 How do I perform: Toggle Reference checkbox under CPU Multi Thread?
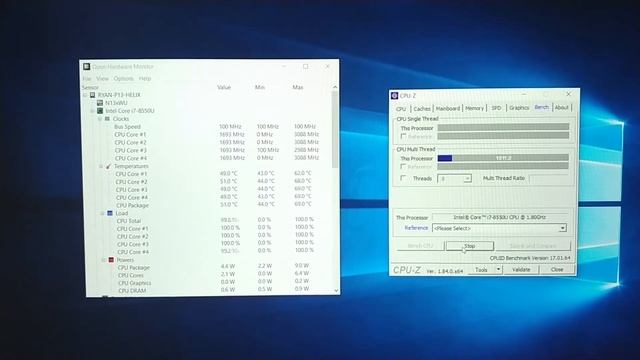pyautogui.click(x=403, y=166)
